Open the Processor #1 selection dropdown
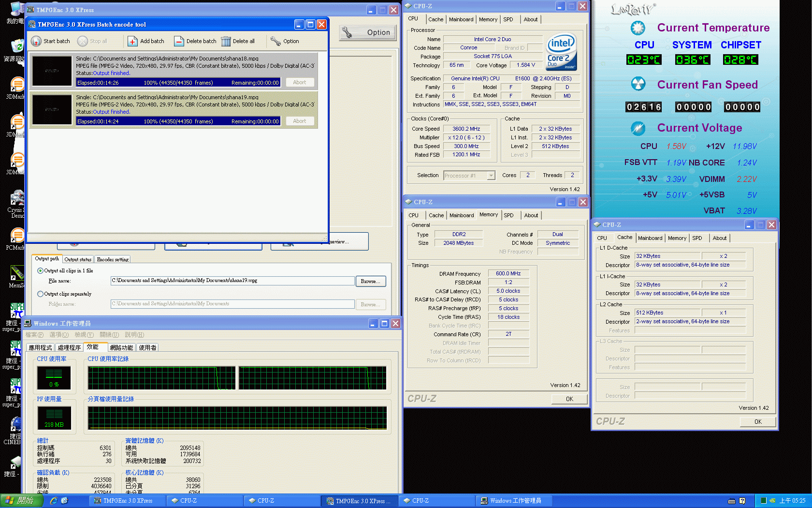 [x=469, y=176]
